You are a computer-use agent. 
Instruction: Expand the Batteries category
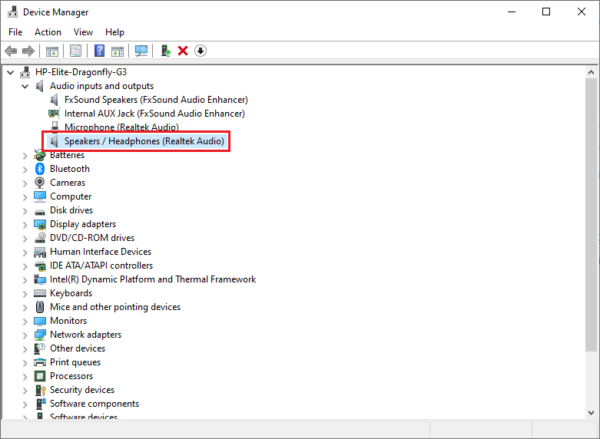pos(25,155)
